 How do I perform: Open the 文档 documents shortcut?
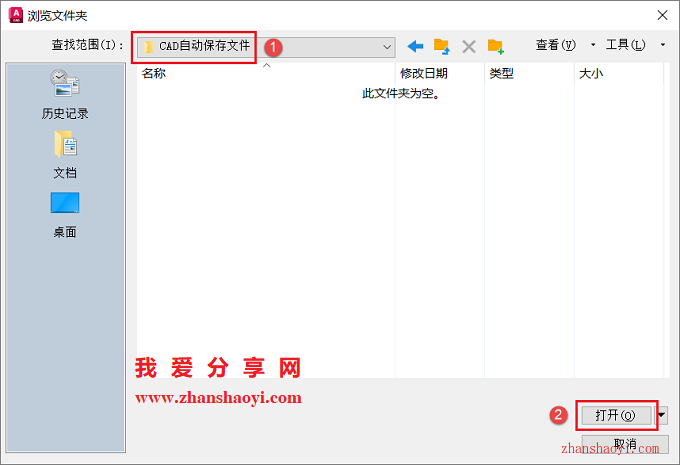tap(65, 155)
